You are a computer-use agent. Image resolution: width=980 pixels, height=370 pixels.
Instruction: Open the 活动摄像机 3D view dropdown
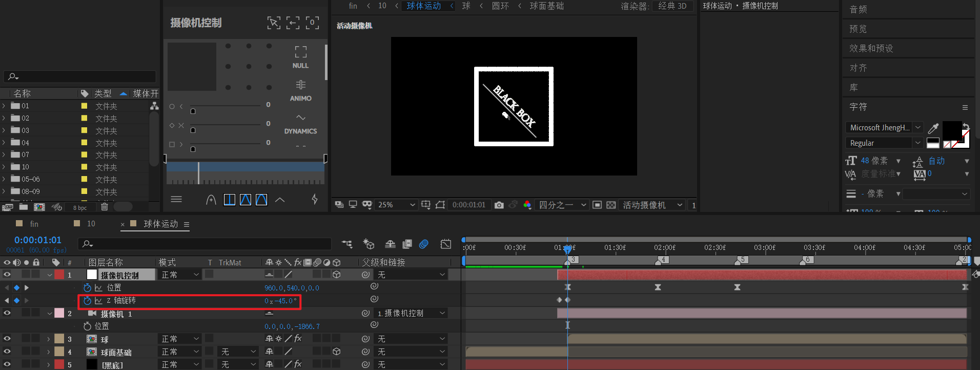click(652, 205)
